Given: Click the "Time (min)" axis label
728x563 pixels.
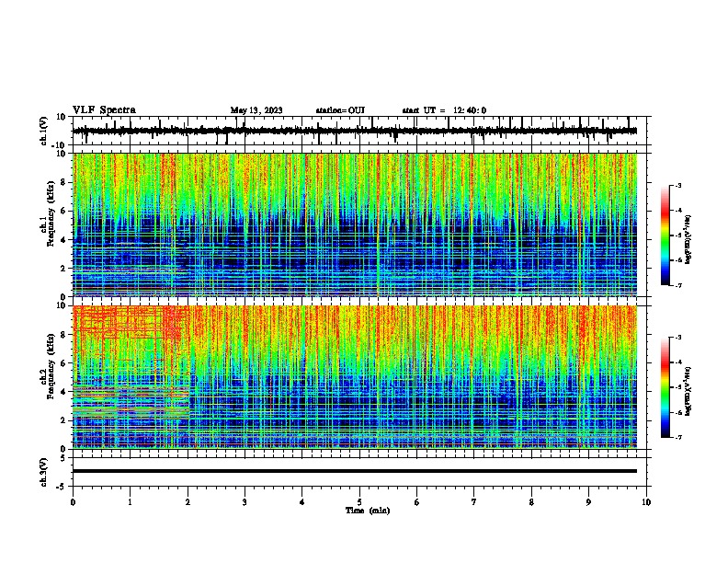Looking at the screenshot, I should pyautogui.click(x=368, y=511).
